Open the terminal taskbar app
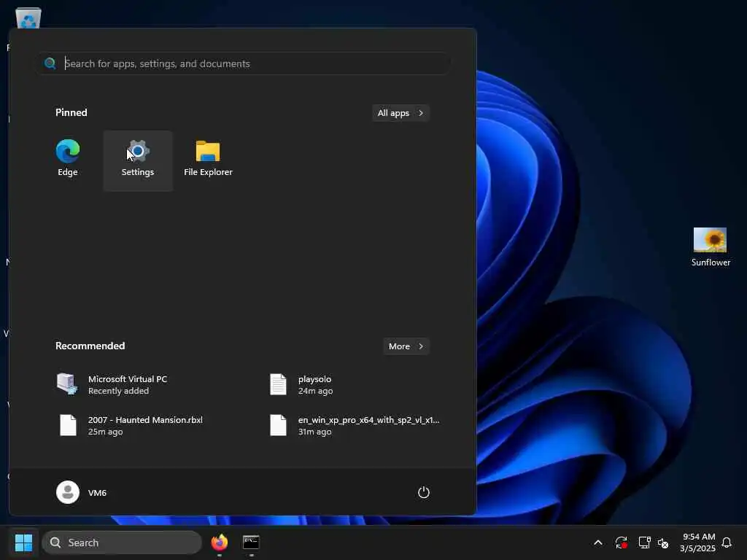The width and height of the screenshot is (747, 560). (x=251, y=542)
